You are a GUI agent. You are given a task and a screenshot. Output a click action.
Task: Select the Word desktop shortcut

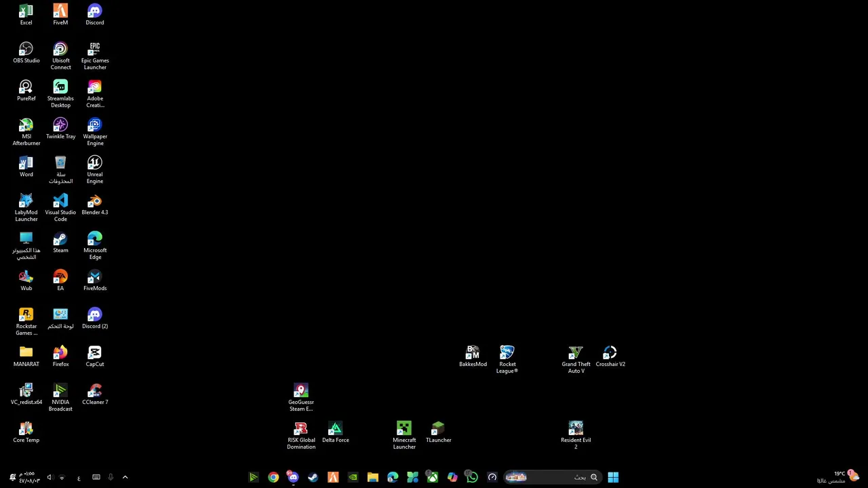(26, 167)
